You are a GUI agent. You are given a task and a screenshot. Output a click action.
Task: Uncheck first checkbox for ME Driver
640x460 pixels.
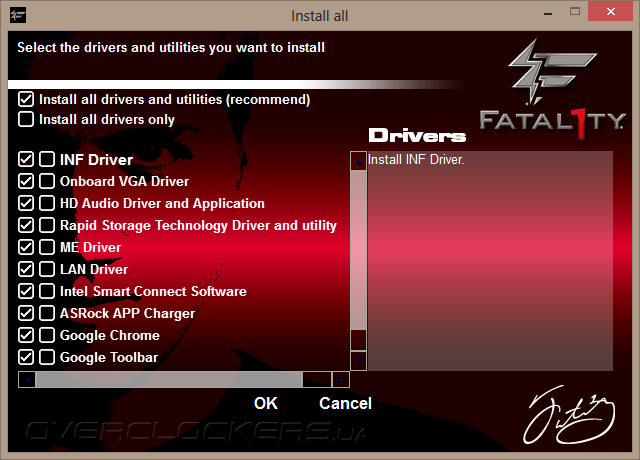[26, 247]
